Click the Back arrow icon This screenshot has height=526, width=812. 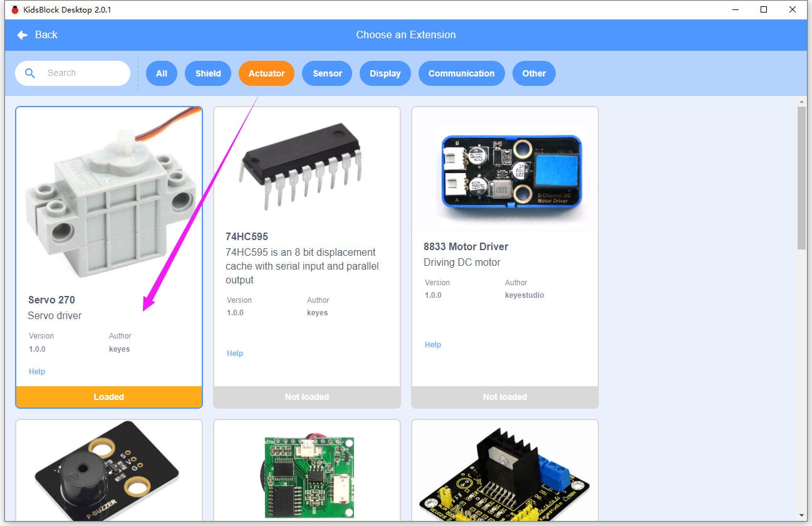coord(23,35)
